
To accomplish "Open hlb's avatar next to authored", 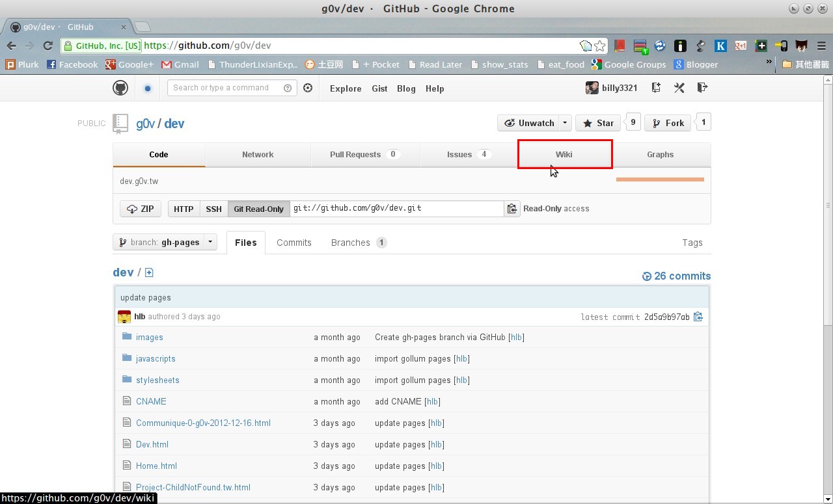I will (124, 317).
